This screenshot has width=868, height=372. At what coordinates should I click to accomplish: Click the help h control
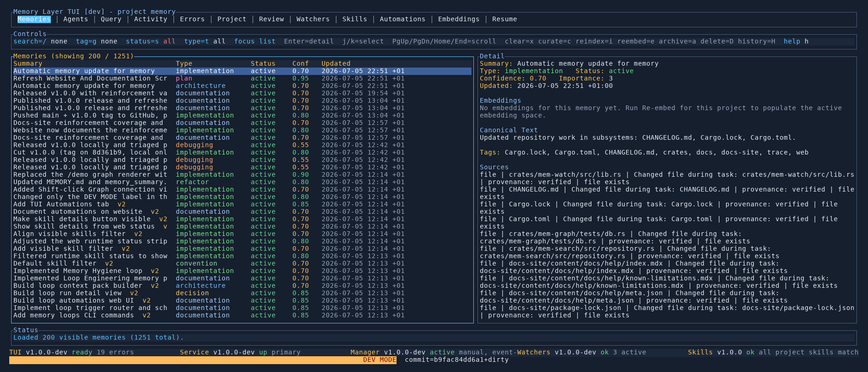pyautogui.click(x=796, y=41)
